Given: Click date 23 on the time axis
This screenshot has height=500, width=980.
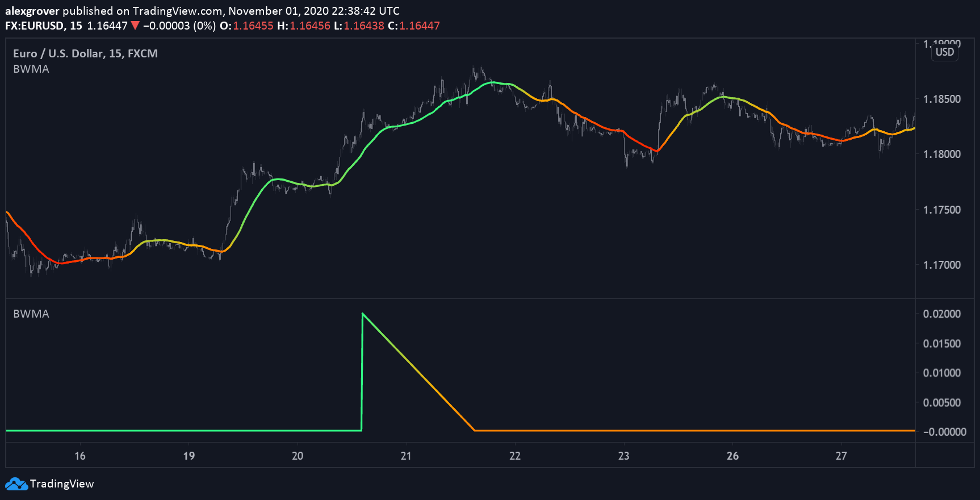Looking at the screenshot, I should point(624,456).
